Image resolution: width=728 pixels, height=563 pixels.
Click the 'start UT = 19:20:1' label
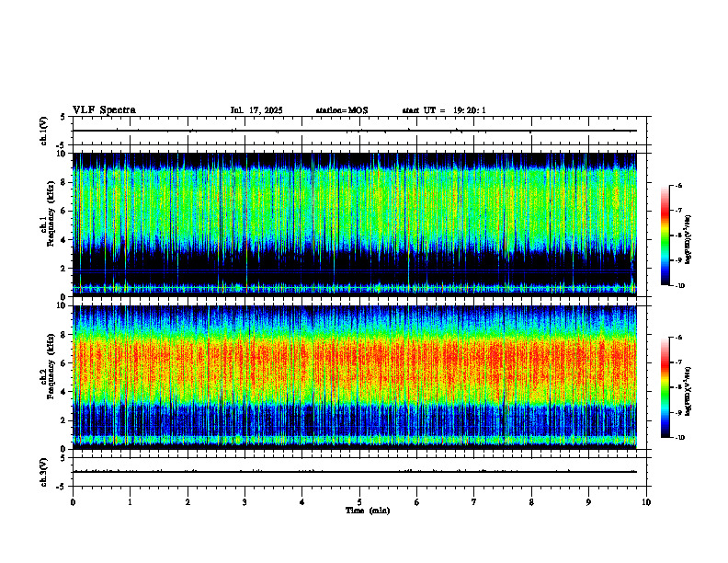(x=444, y=110)
